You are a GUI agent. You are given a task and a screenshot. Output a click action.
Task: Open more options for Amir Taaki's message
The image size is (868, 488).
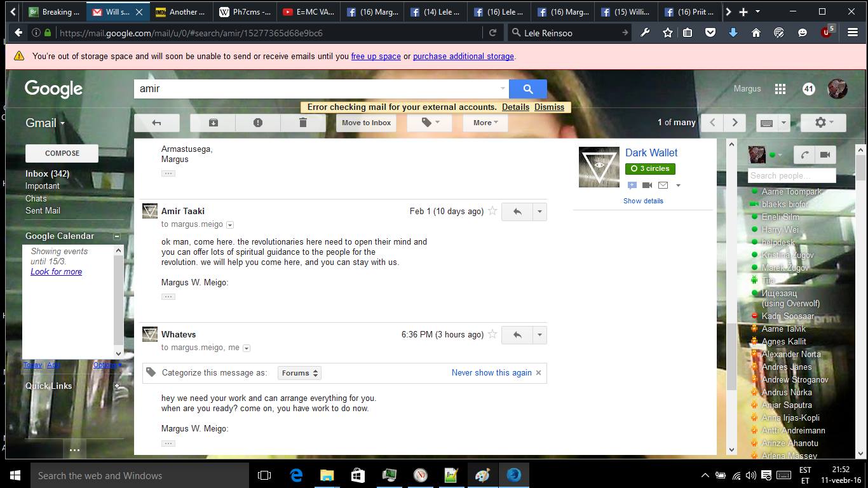pyautogui.click(x=539, y=212)
